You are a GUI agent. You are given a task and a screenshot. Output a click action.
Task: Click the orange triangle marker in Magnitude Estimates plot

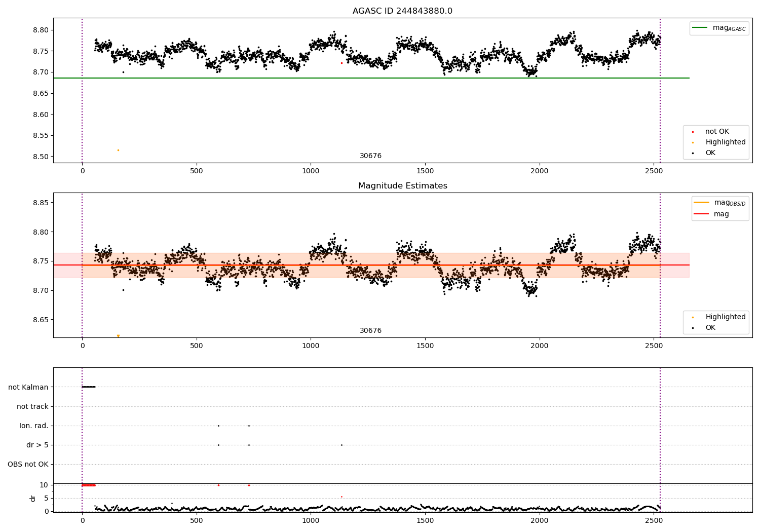tap(118, 336)
